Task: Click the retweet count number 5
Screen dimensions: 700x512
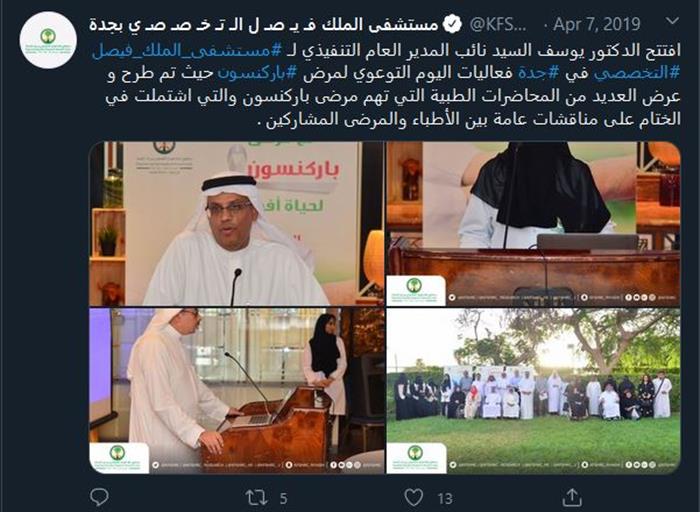Action: click(x=283, y=499)
